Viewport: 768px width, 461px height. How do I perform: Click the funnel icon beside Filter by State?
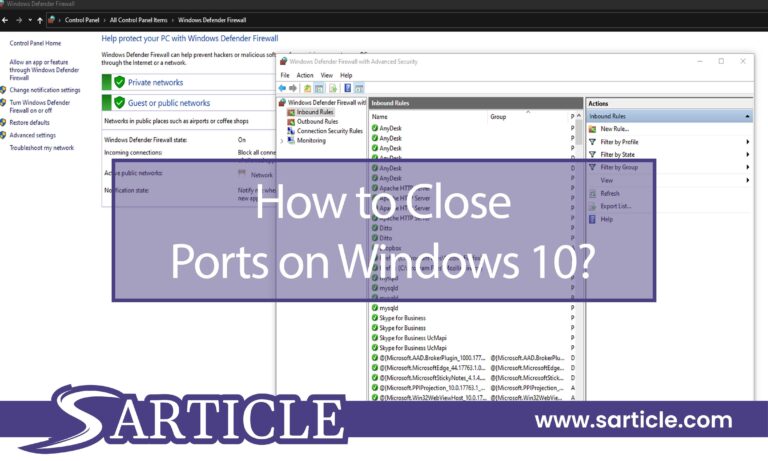(592, 154)
